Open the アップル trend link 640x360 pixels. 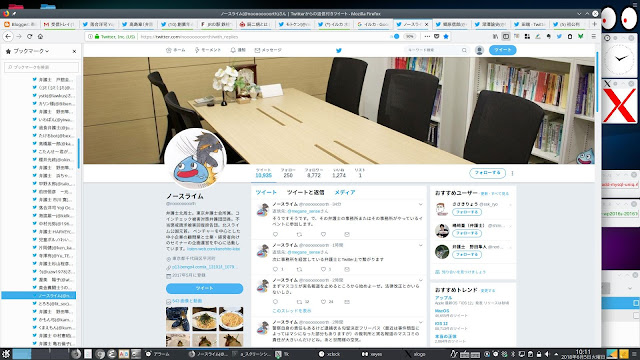443,298
